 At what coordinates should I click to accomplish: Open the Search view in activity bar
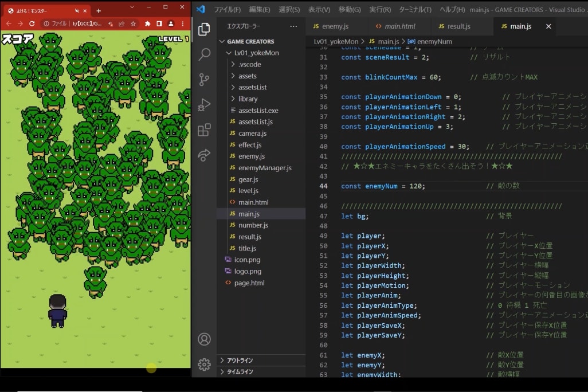coord(204,54)
